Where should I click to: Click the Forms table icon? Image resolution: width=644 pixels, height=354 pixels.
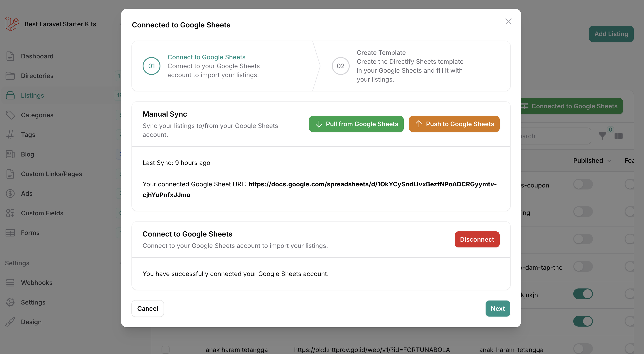pos(10,233)
